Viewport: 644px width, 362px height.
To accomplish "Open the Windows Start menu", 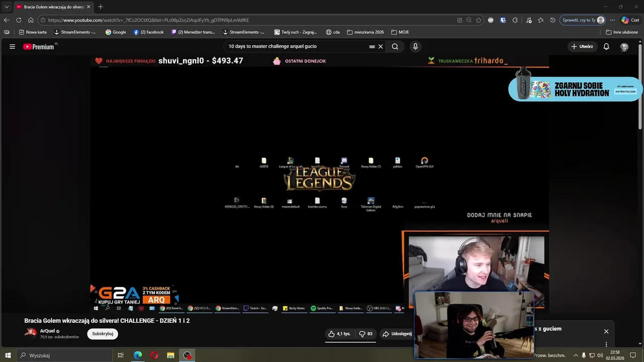I will (8, 355).
